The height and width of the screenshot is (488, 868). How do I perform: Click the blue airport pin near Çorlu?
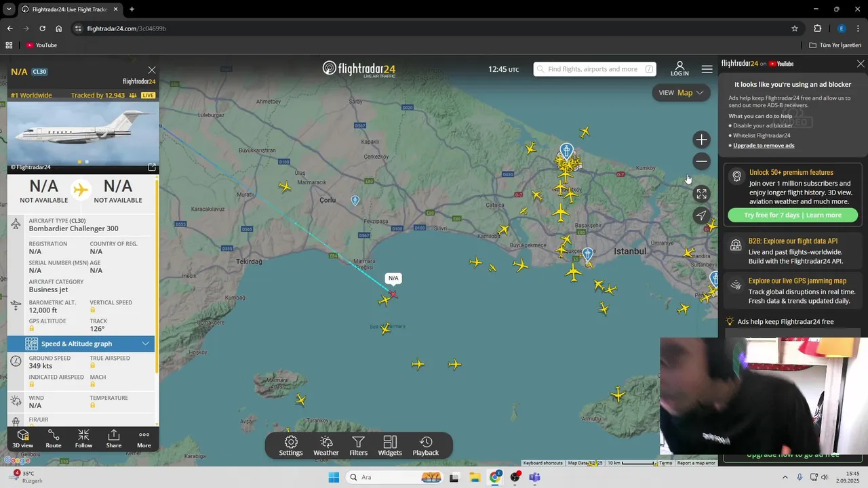pyautogui.click(x=355, y=201)
